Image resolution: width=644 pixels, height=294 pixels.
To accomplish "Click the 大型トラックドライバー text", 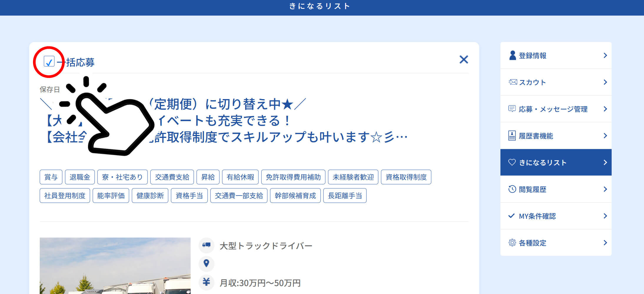I will click(266, 245).
